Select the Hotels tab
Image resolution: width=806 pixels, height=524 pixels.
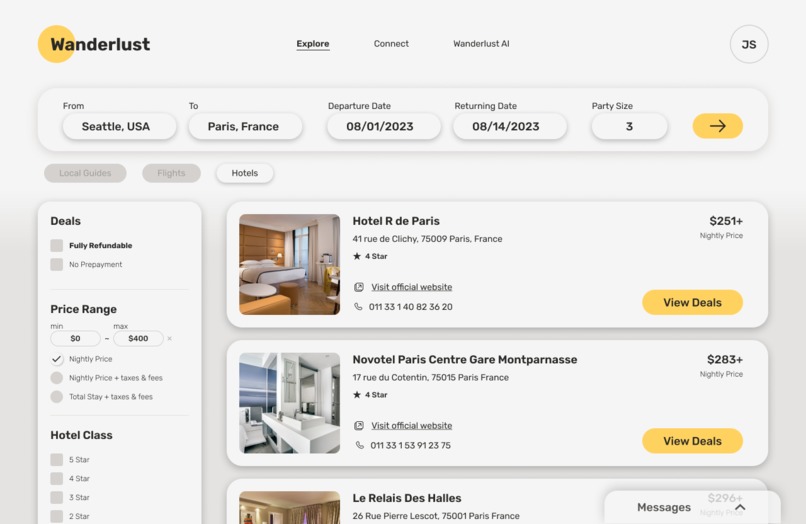[245, 173]
